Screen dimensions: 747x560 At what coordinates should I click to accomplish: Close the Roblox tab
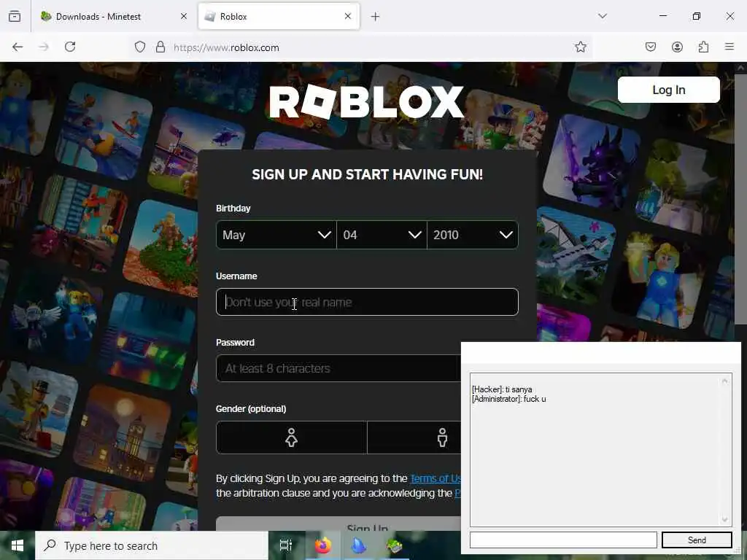[x=348, y=16]
